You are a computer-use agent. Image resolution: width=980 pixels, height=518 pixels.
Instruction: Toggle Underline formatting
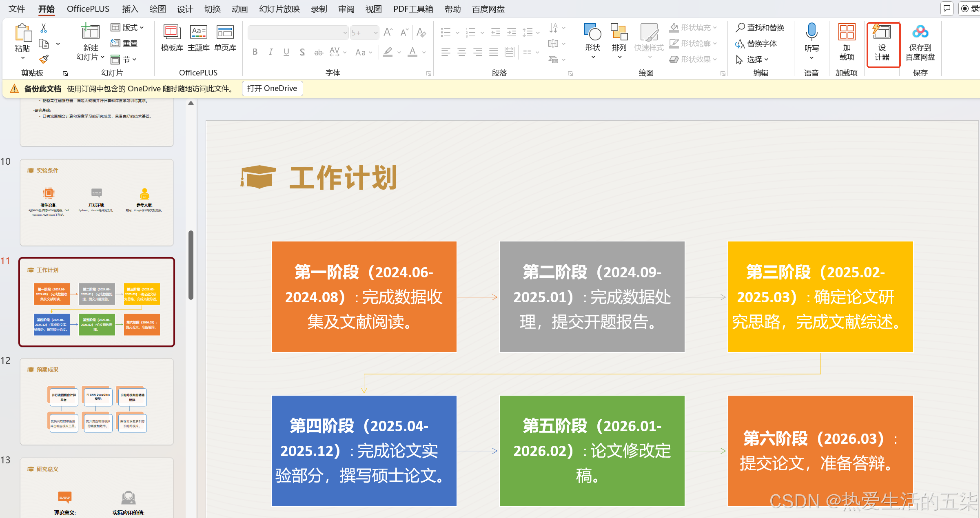tap(286, 52)
